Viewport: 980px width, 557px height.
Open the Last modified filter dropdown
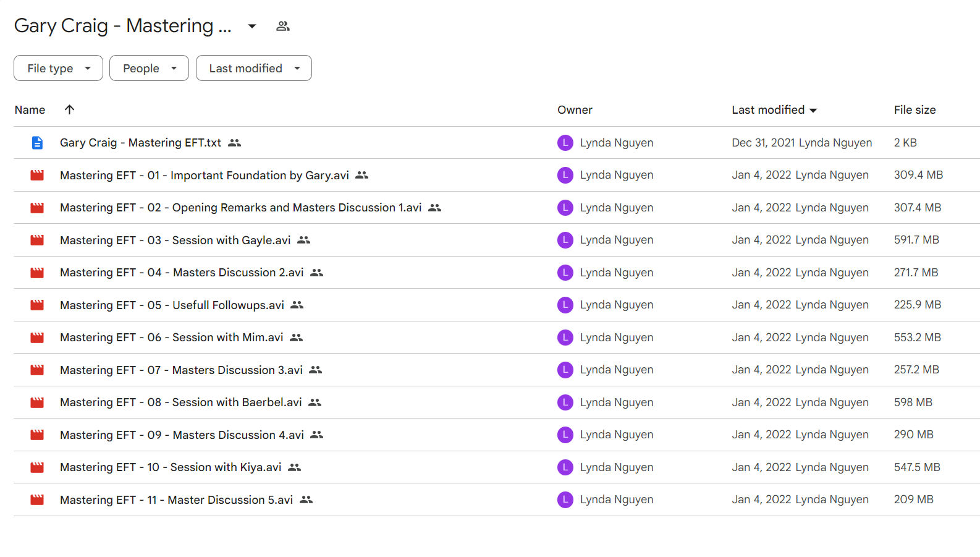coord(254,68)
